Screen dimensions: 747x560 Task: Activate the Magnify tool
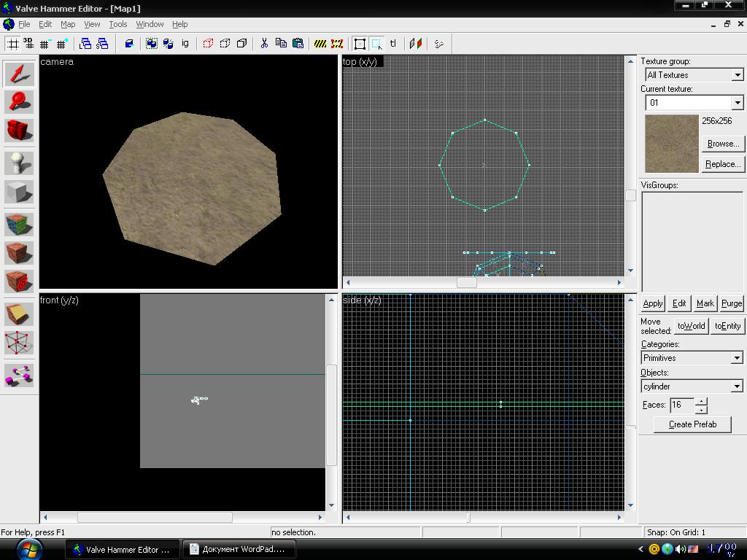[x=19, y=102]
